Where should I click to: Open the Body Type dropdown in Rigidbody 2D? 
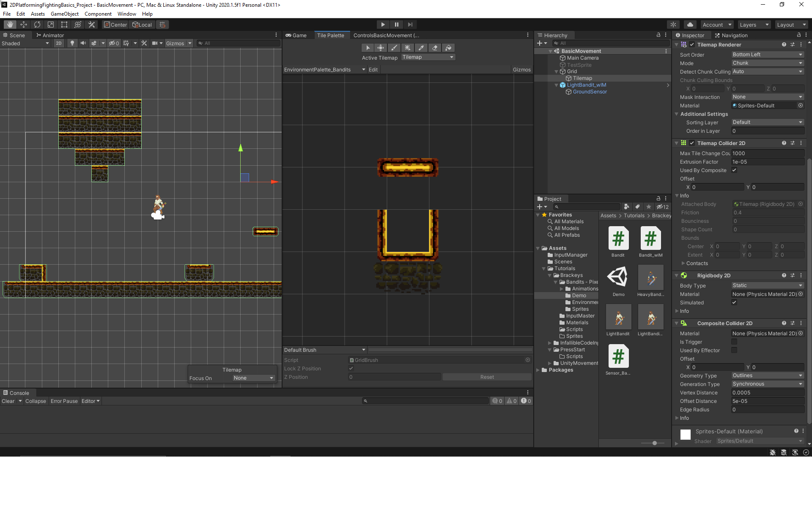[x=767, y=285]
